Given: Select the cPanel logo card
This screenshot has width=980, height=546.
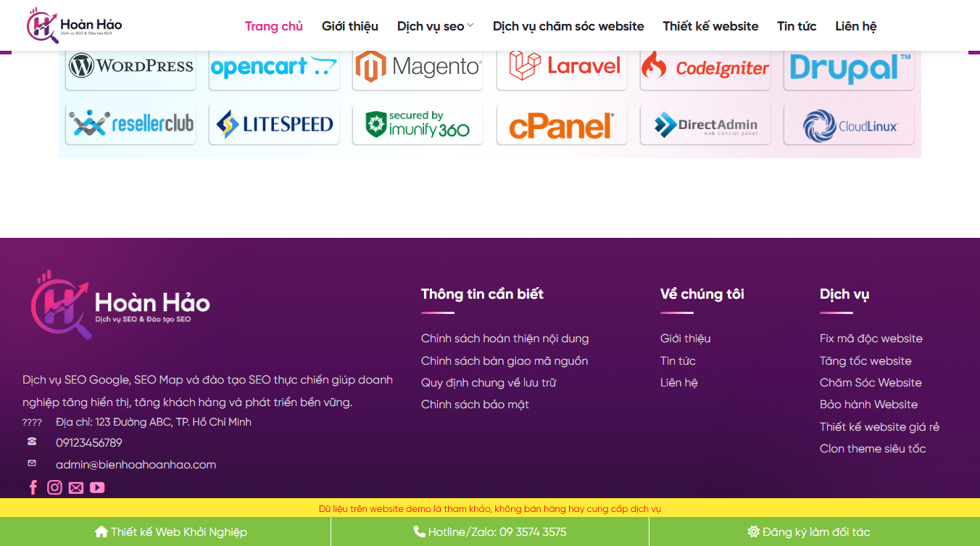Looking at the screenshot, I should point(562,125).
